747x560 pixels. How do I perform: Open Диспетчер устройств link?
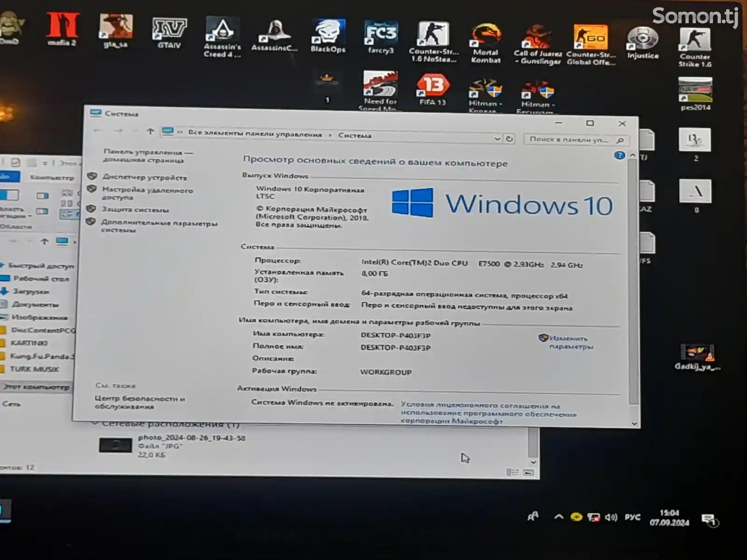pos(144,177)
